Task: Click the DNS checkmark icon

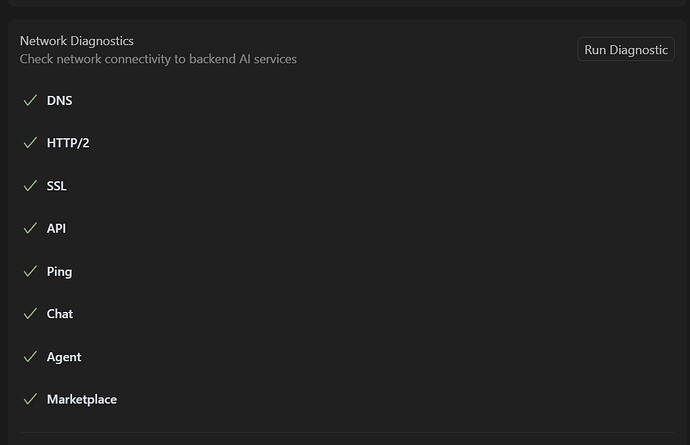Action: 30,100
